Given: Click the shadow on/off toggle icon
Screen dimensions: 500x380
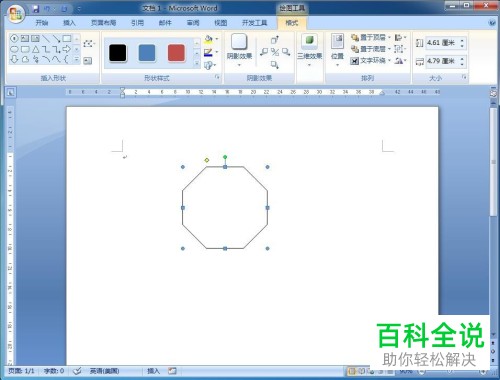Looking at the screenshot, I should [275, 52].
